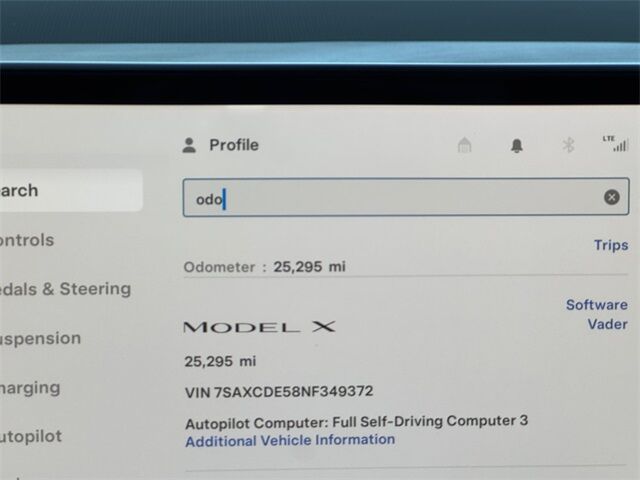Image resolution: width=640 pixels, height=480 pixels.
Task: Open the notifications bell icon
Action: [x=517, y=146]
